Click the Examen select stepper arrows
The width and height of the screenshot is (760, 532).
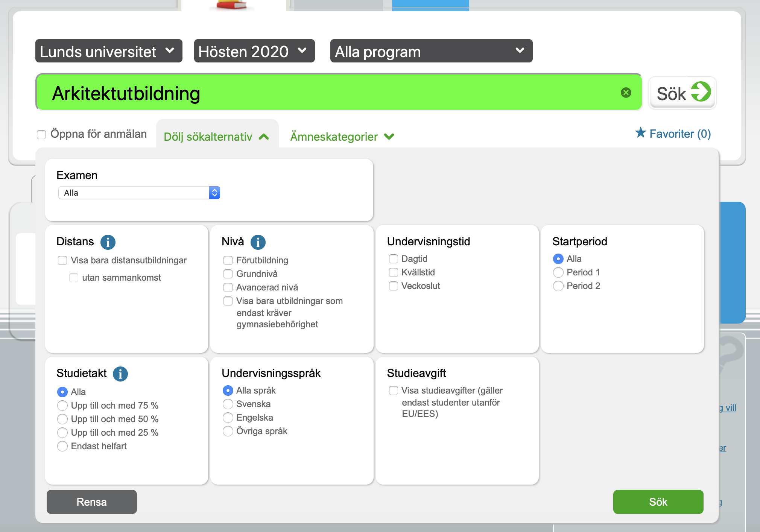click(x=214, y=193)
